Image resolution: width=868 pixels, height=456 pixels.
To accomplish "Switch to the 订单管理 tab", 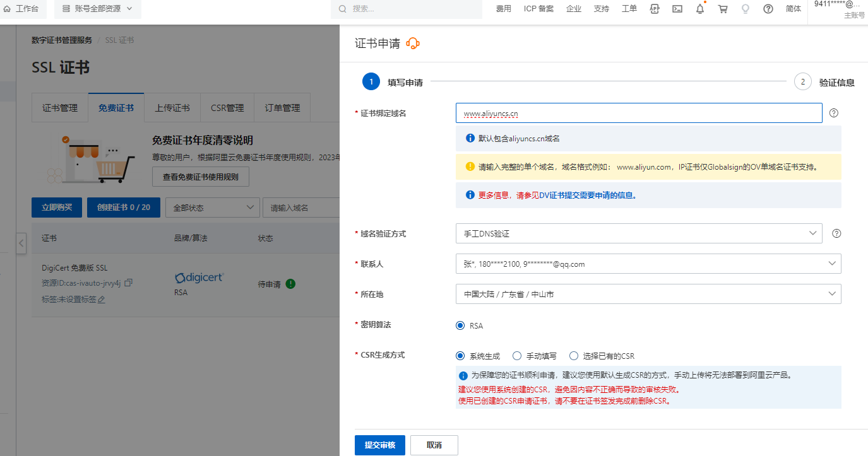I will point(282,108).
